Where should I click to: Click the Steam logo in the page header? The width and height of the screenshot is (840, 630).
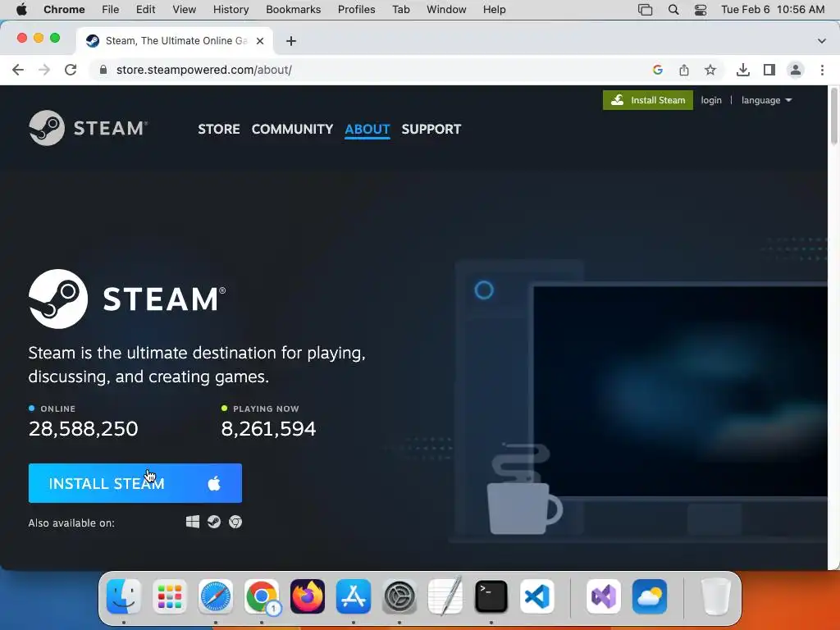click(x=89, y=128)
